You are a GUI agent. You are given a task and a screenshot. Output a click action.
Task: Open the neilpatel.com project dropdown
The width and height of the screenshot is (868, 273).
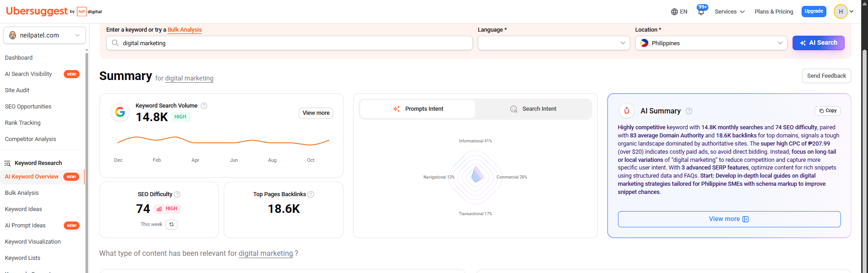(44, 35)
